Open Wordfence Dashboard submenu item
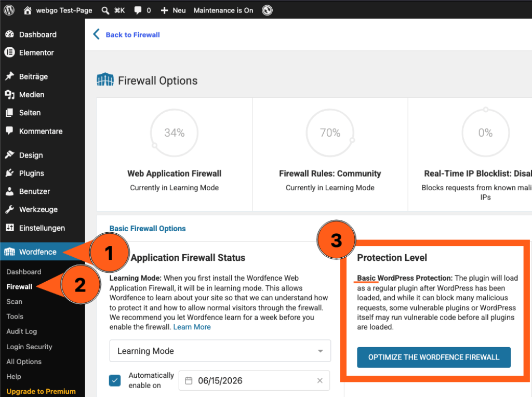The width and height of the screenshot is (532, 397). (x=24, y=272)
